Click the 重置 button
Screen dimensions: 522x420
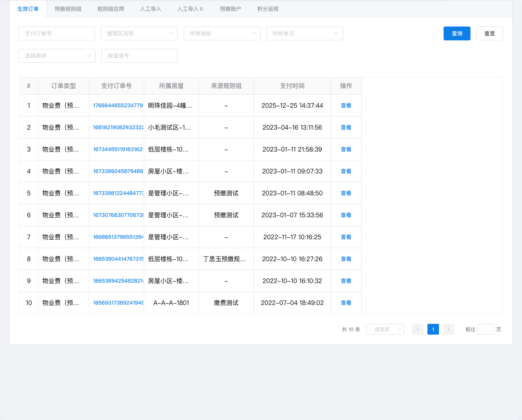click(489, 33)
